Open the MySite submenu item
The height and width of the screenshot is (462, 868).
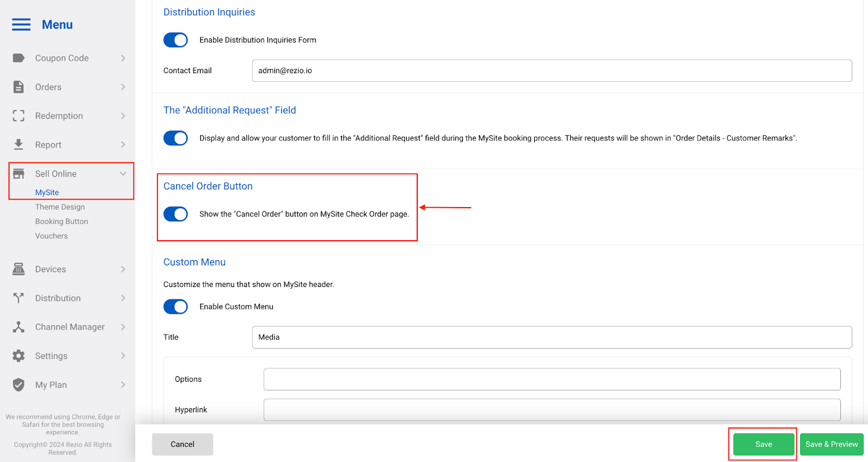[47, 193]
